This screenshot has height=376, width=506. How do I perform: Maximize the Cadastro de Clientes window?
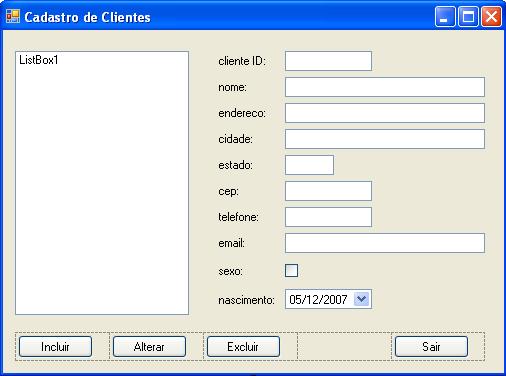468,16
